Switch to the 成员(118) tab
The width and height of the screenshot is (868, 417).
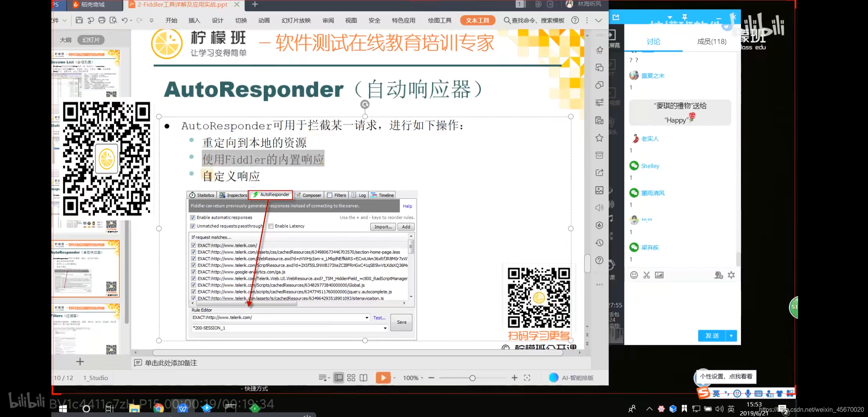tap(712, 42)
